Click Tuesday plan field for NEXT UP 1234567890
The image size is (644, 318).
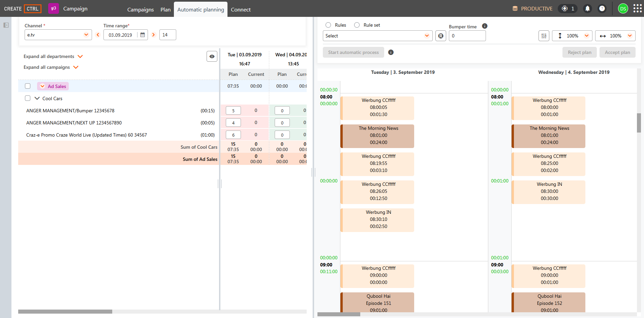tap(233, 122)
